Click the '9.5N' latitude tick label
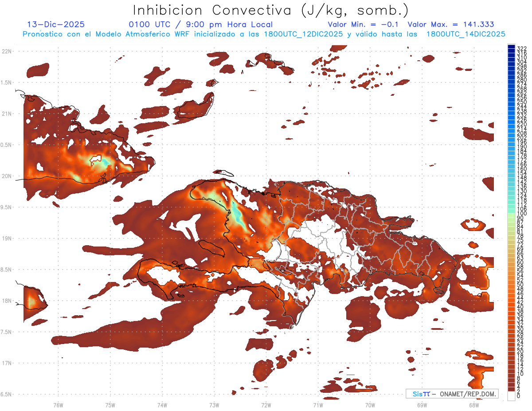 point(7,207)
